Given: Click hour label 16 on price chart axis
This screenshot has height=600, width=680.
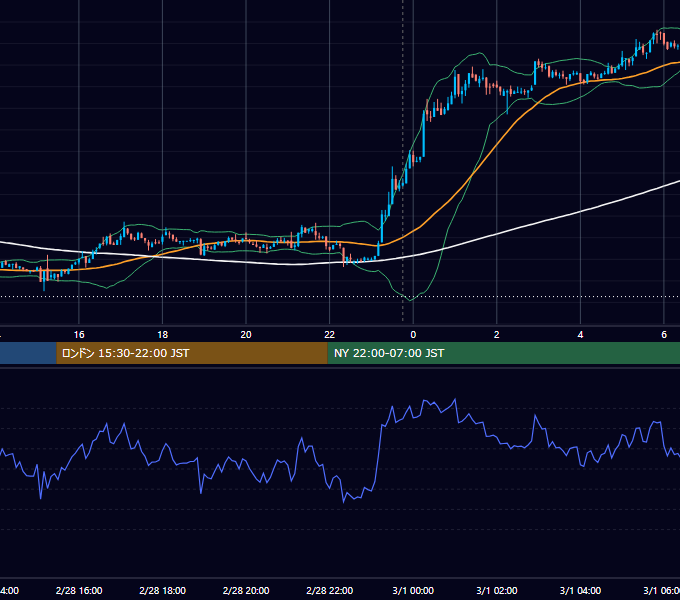Looking at the screenshot, I should click(x=79, y=335).
